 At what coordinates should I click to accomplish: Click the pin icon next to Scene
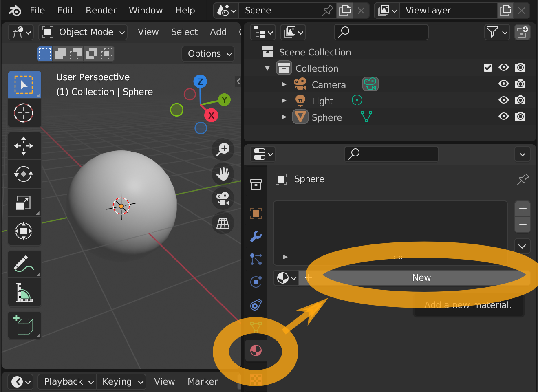coord(328,11)
